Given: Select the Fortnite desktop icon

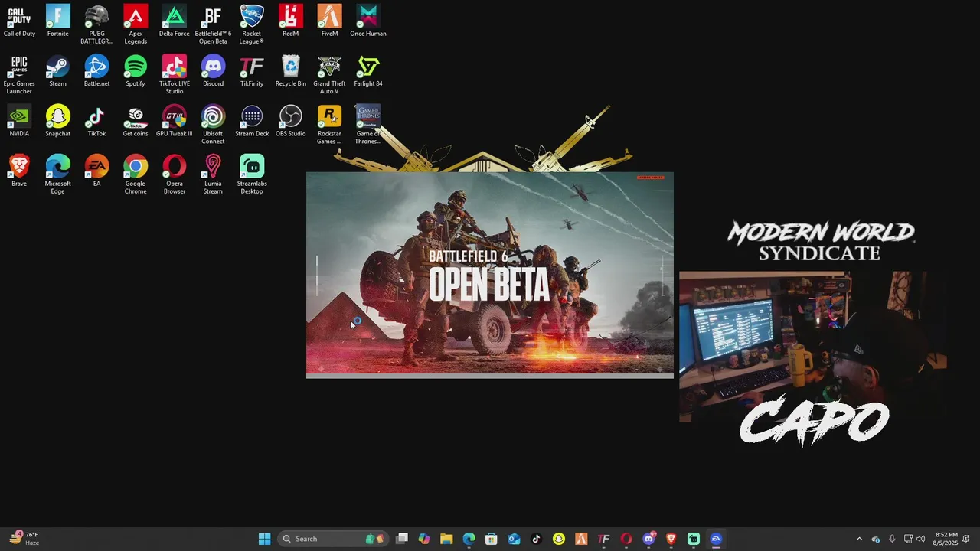Looking at the screenshot, I should tap(57, 21).
